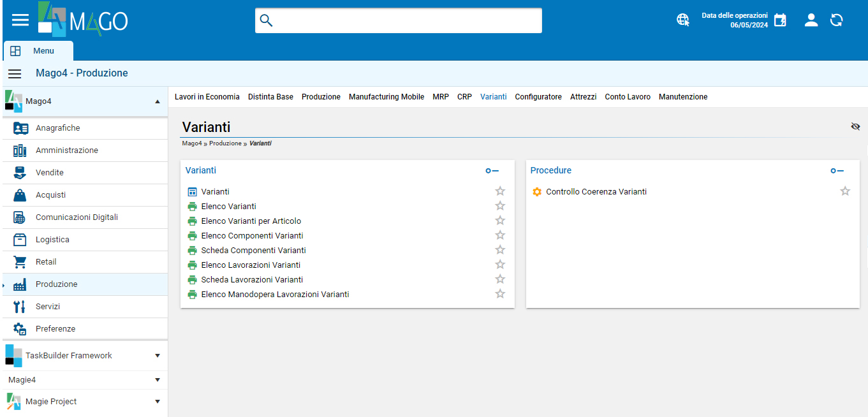Viewport: 868px width, 417px height.
Task: Star Scheda Lavorazioni Varianti
Action: (500, 279)
